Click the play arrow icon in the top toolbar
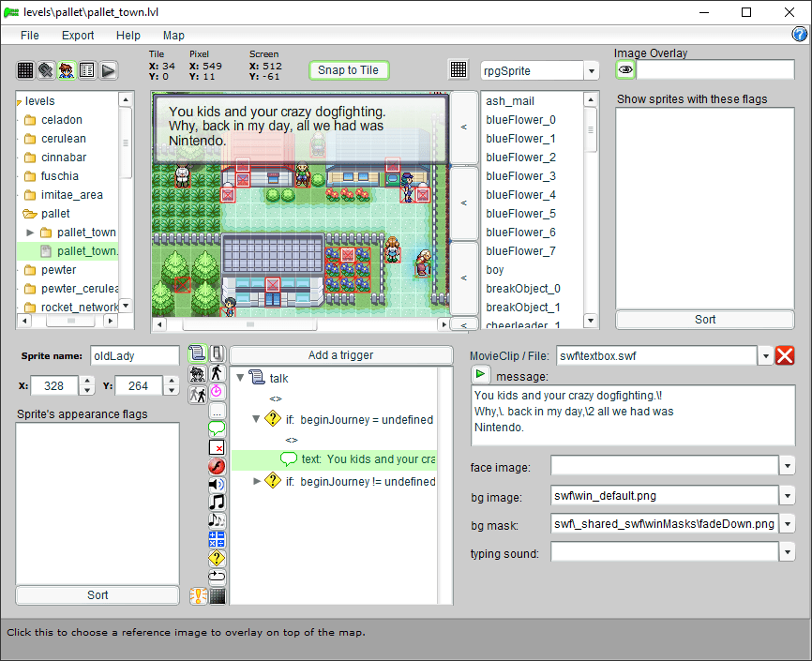Viewport: 812px width, 661px height. [x=108, y=70]
